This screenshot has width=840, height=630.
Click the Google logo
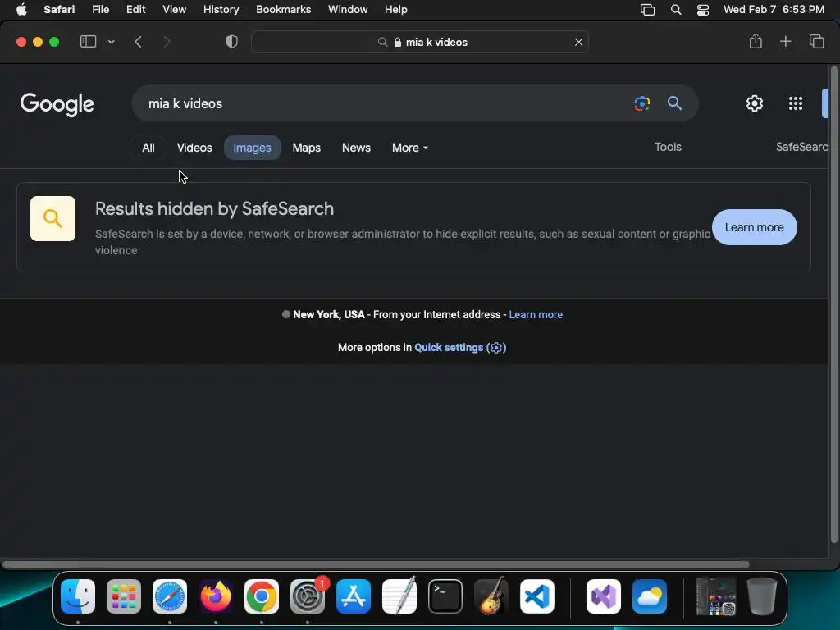click(57, 104)
